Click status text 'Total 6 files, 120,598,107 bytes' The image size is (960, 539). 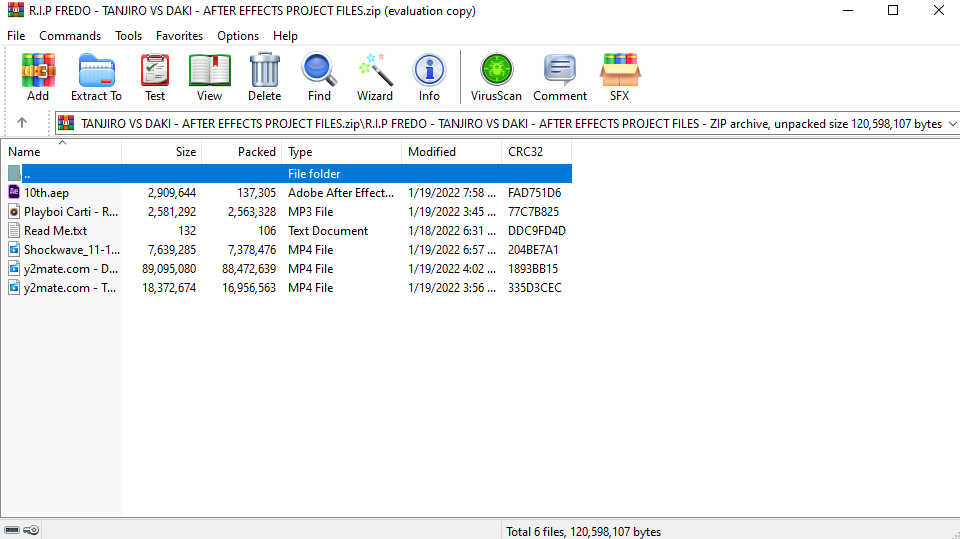583,531
